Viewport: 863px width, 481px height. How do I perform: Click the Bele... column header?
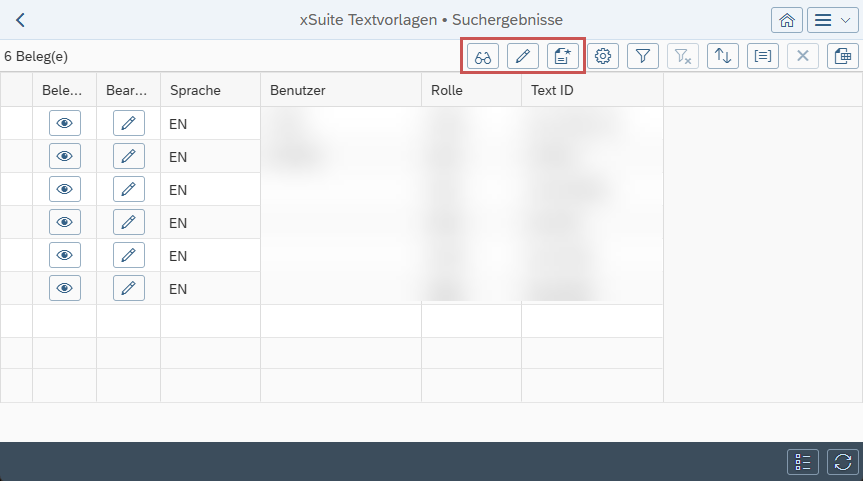(x=64, y=90)
